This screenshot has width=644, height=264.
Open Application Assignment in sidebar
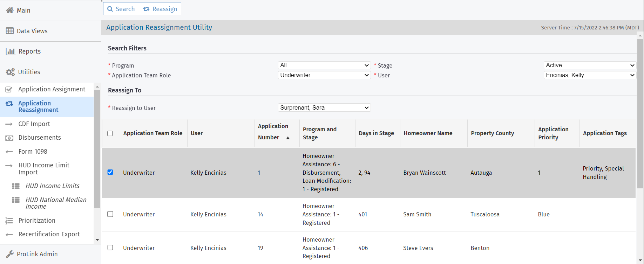click(52, 89)
